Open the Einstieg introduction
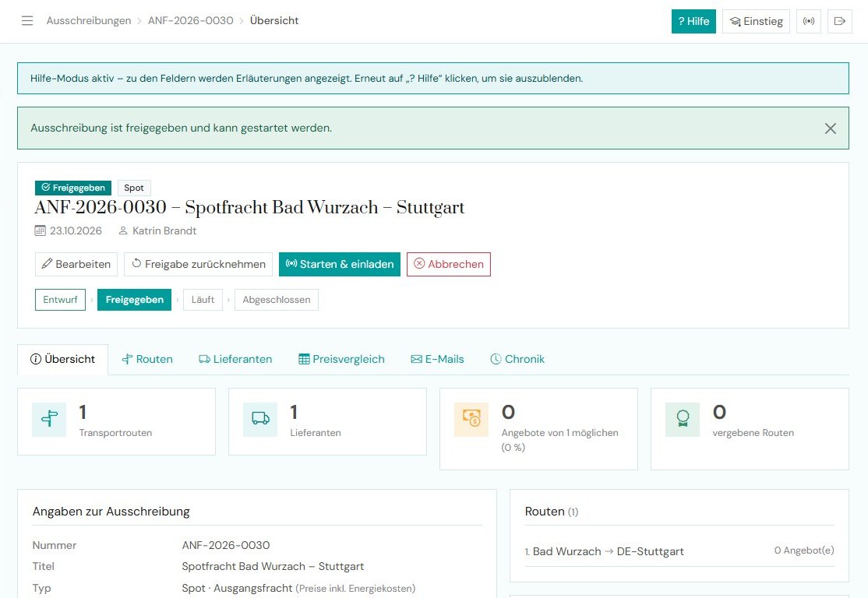This screenshot has width=868, height=598. click(x=756, y=22)
